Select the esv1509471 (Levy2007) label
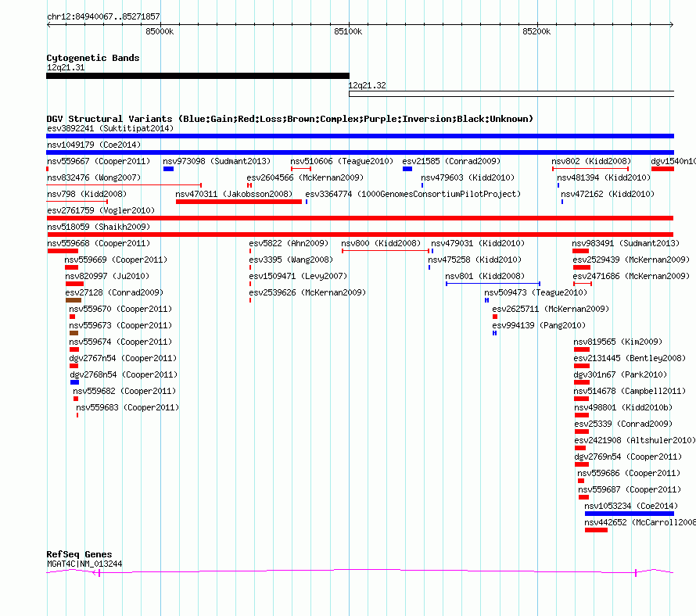 [298, 276]
